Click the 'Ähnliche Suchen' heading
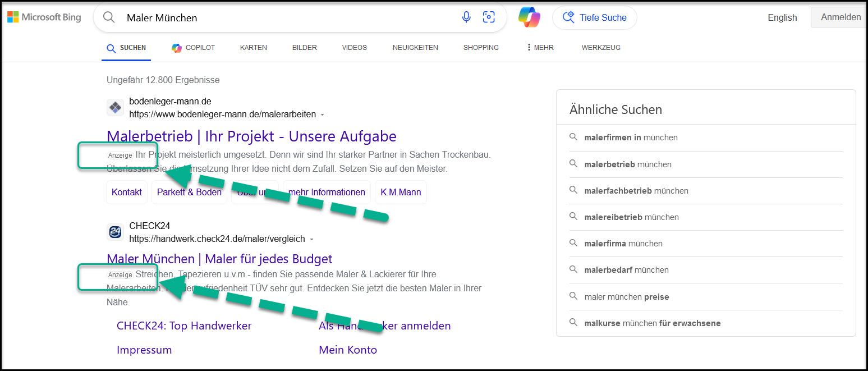 (616, 109)
